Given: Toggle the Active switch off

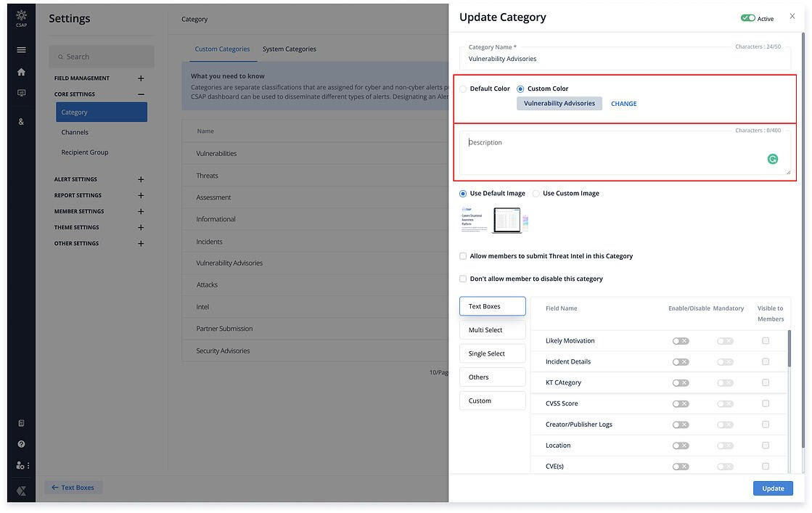Looking at the screenshot, I should (747, 18).
